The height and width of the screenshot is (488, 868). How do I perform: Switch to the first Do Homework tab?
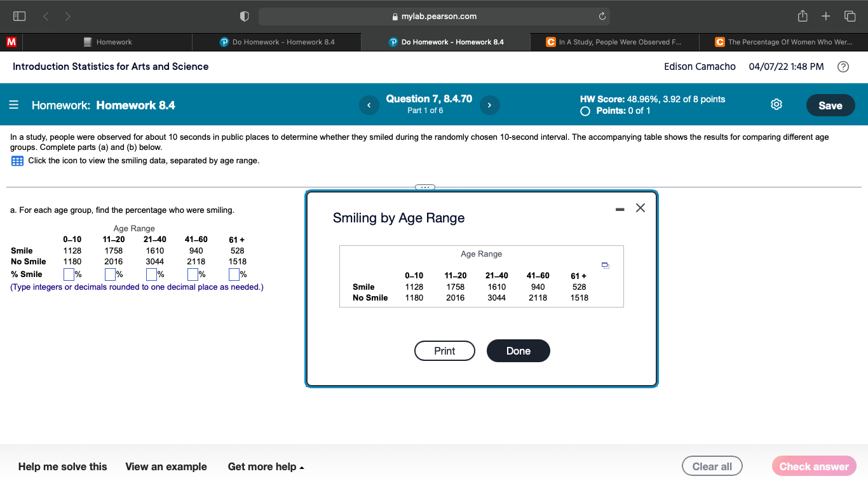pos(276,41)
